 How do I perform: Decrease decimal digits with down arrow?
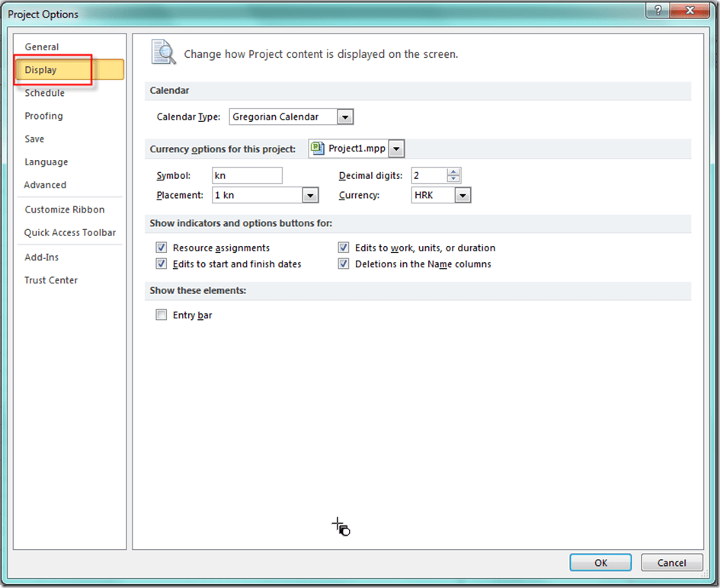click(x=454, y=180)
